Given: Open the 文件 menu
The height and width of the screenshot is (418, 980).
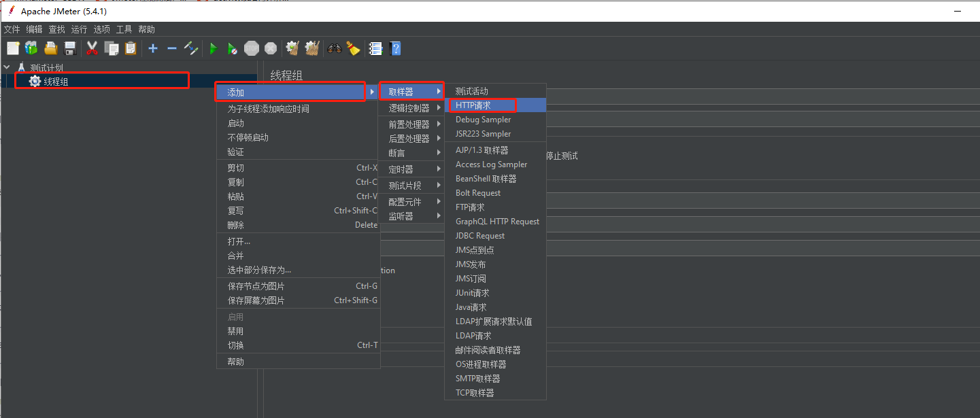Looking at the screenshot, I should [x=12, y=29].
